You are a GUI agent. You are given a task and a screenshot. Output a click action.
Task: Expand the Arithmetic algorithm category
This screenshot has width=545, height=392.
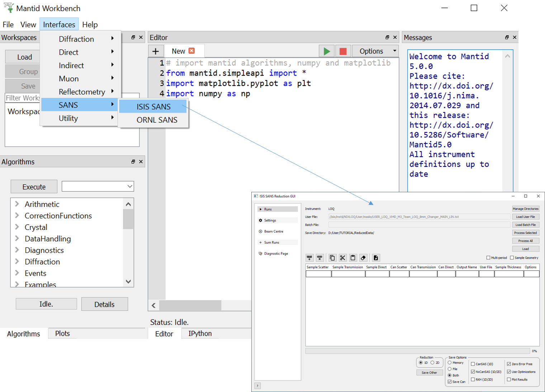click(x=17, y=204)
